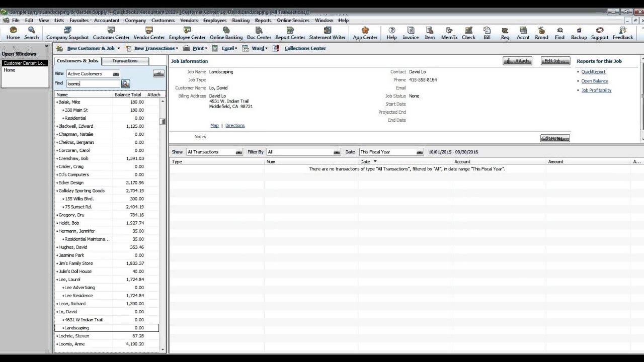Select the Customers & Jobs tab
The height and width of the screenshot is (362, 644).
(x=77, y=61)
